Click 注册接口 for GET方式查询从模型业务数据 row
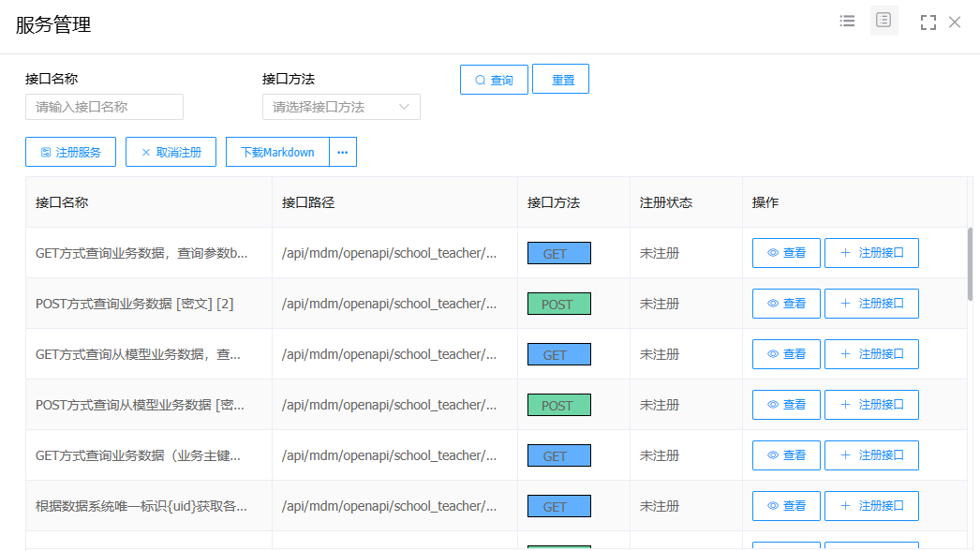This screenshot has width=980, height=551. click(871, 354)
